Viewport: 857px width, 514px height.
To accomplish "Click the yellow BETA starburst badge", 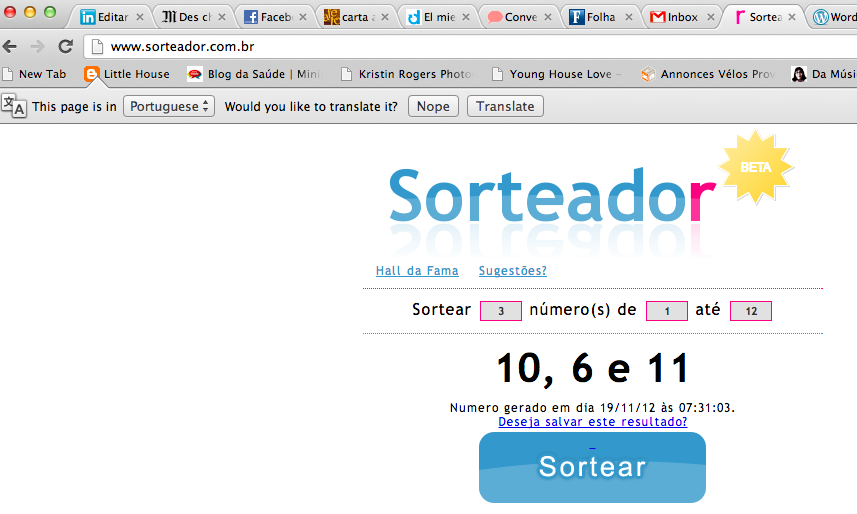I will click(755, 167).
